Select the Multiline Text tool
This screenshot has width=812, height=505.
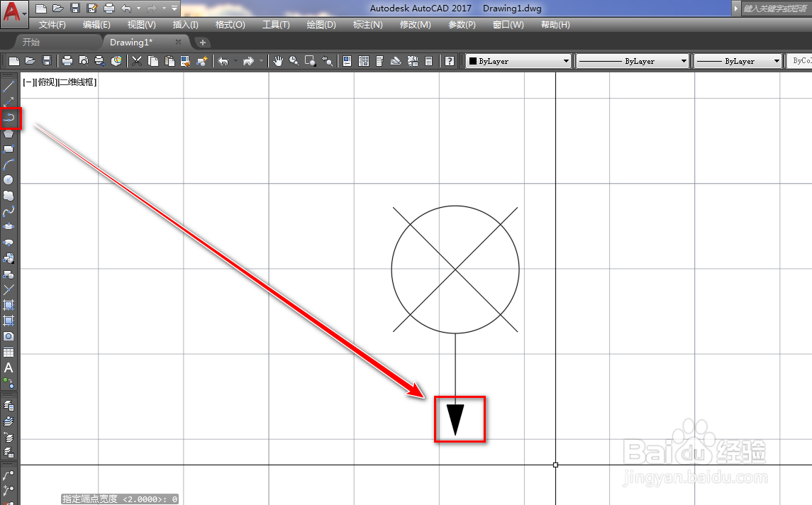coord(9,367)
